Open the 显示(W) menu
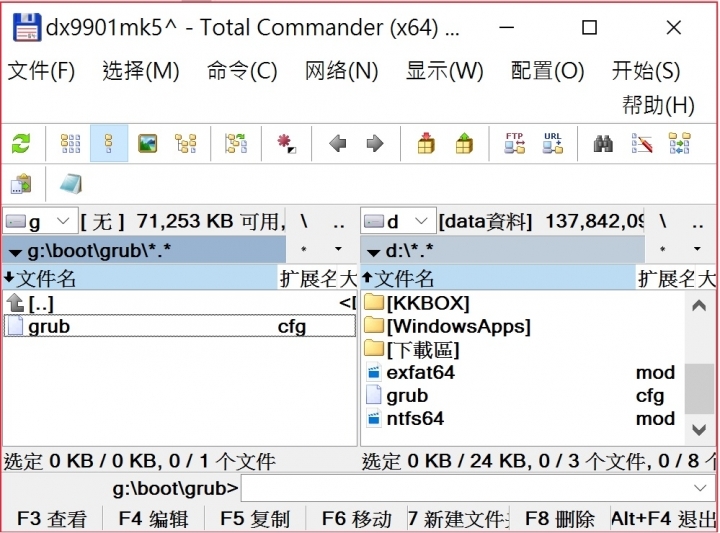 pos(444,71)
